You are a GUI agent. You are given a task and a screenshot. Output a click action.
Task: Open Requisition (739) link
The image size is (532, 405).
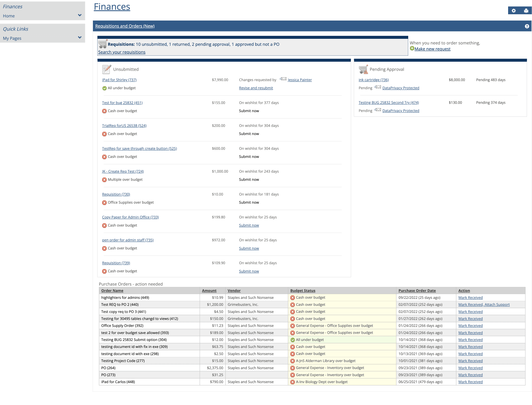(116, 263)
